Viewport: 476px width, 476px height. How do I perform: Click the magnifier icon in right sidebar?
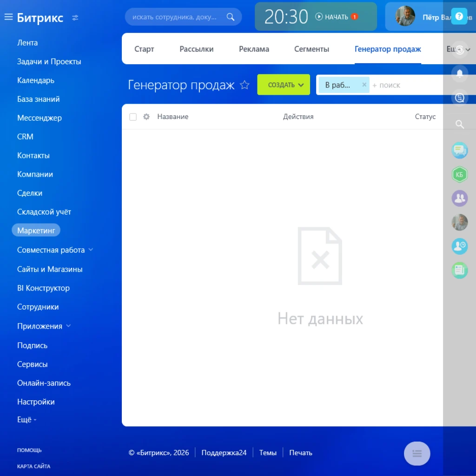pos(460,124)
